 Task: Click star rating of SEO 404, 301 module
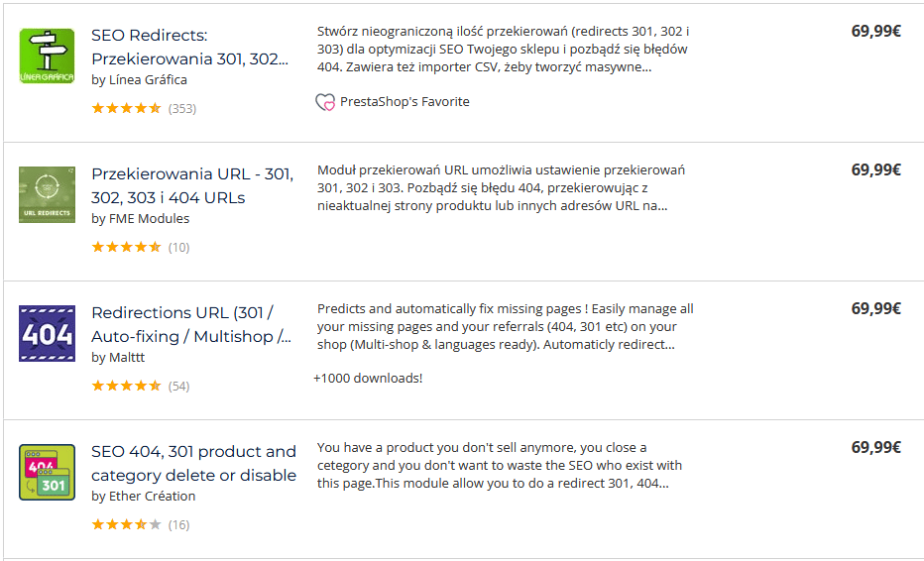(x=126, y=524)
